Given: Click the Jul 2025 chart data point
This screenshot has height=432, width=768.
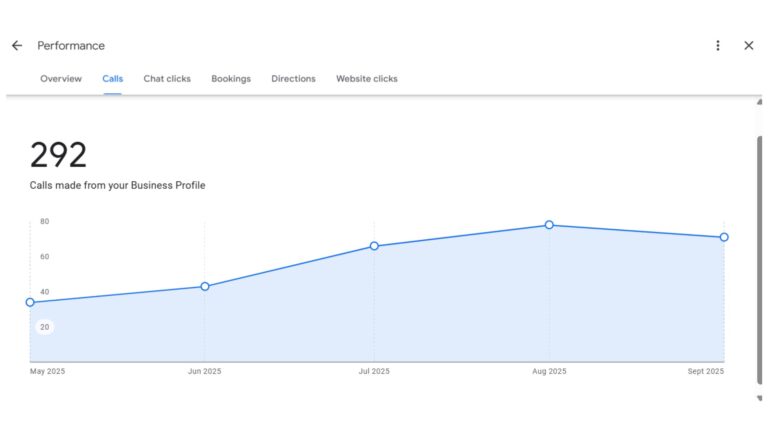Looking at the screenshot, I should (x=374, y=246).
